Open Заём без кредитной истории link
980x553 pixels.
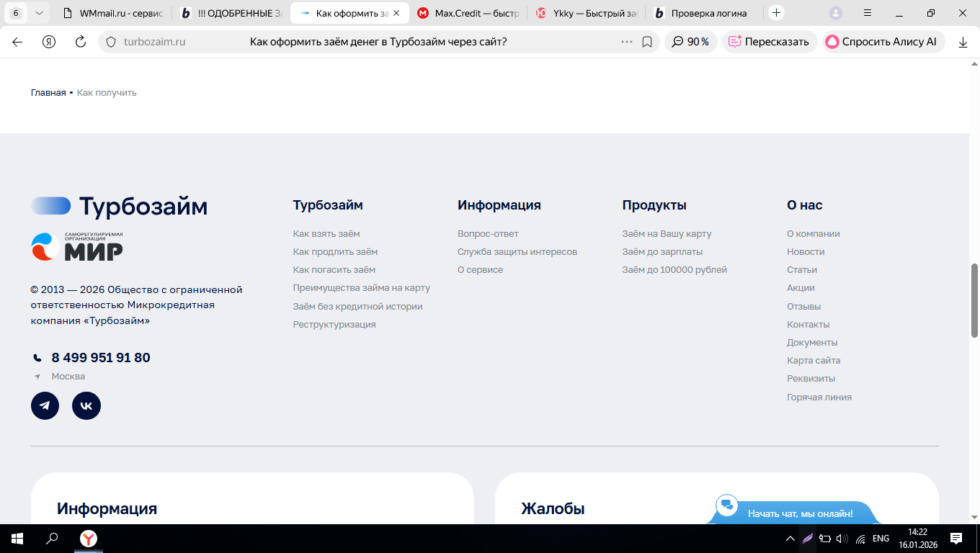click(357, 306)
